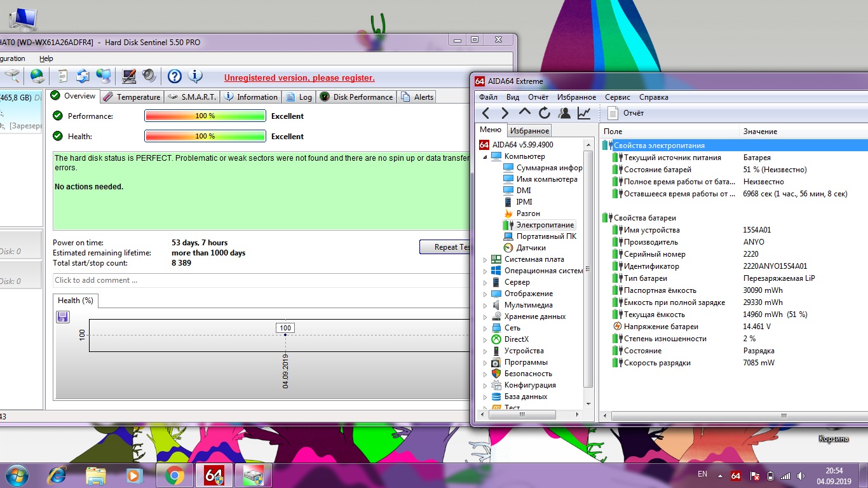Open Google Chrome from the taskbar
Image resolution: width=868 pixels, height=488 pixels.
(x=175, y=475)
